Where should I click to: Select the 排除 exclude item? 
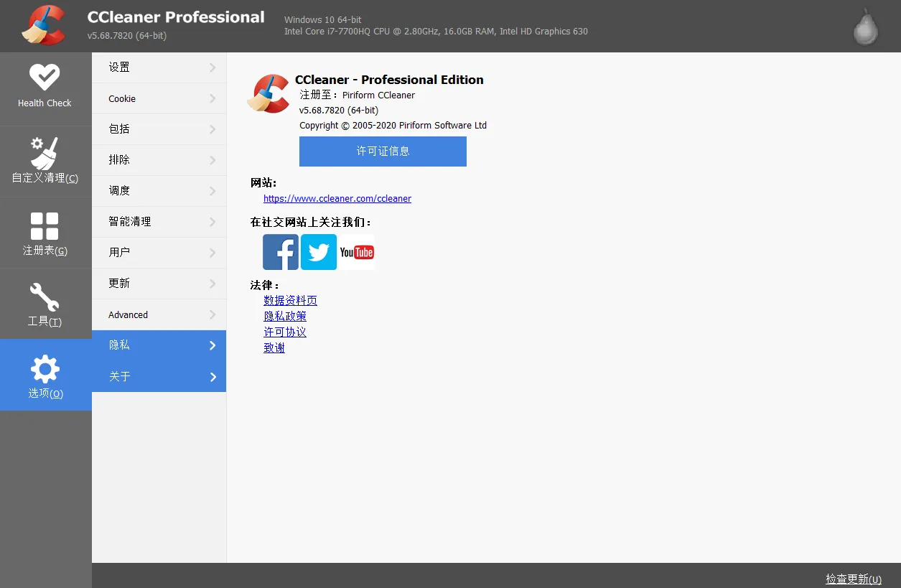[159, 160]
